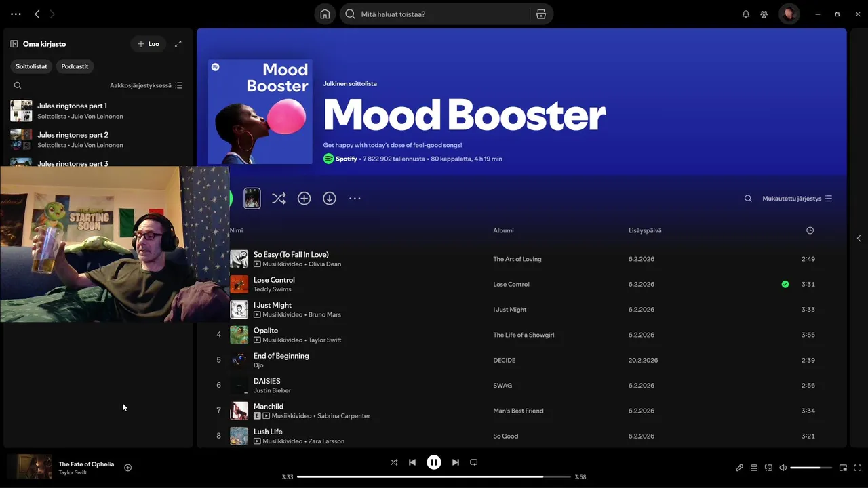This screenshot has width=868, height=488.
Task: Open album The Art of Loving
Action: coord(517,259)
